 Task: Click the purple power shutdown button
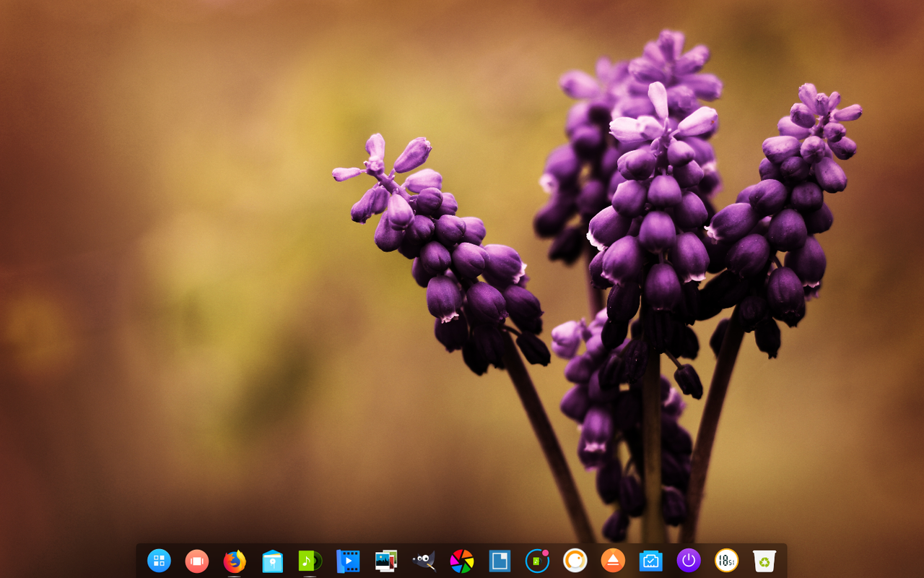[x=689, y=561]
